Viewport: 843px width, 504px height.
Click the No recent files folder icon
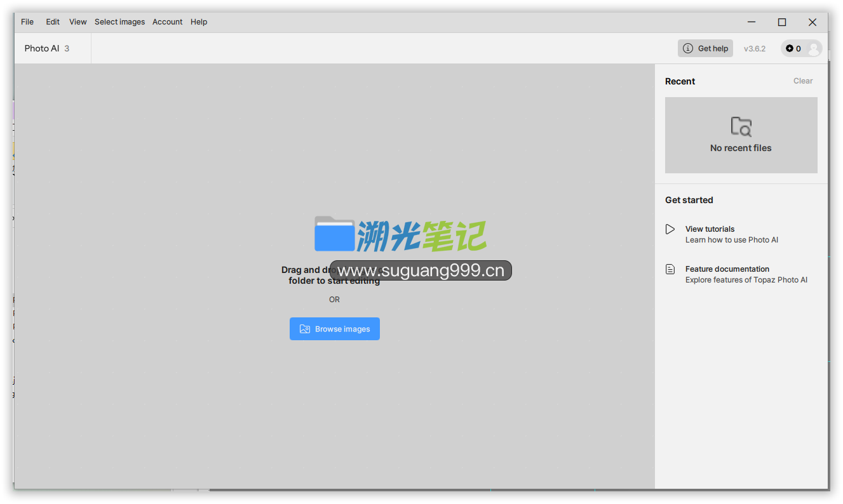(x=741, y=127)
